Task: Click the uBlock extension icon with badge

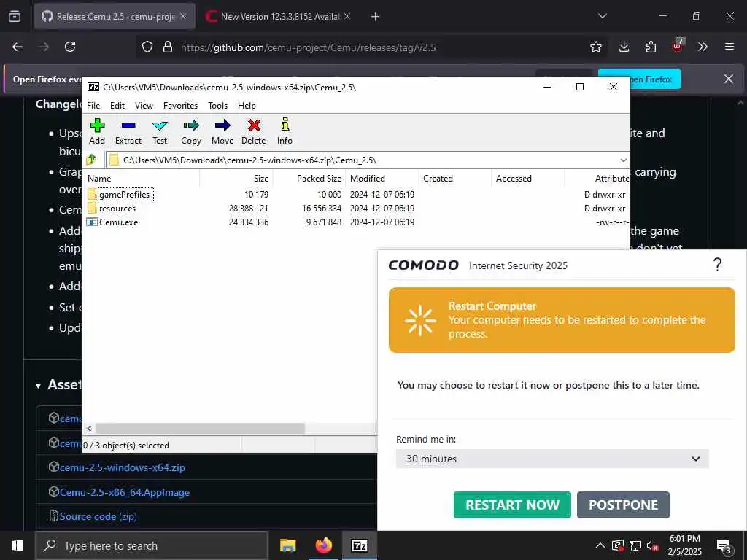Action: click(678, 46)
